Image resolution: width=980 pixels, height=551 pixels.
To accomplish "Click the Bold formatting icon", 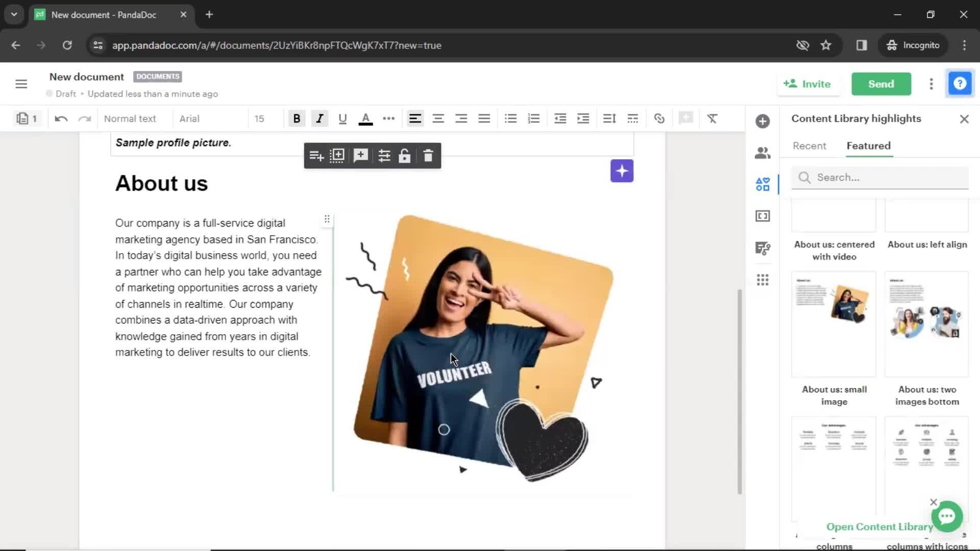I will [296, 118].
